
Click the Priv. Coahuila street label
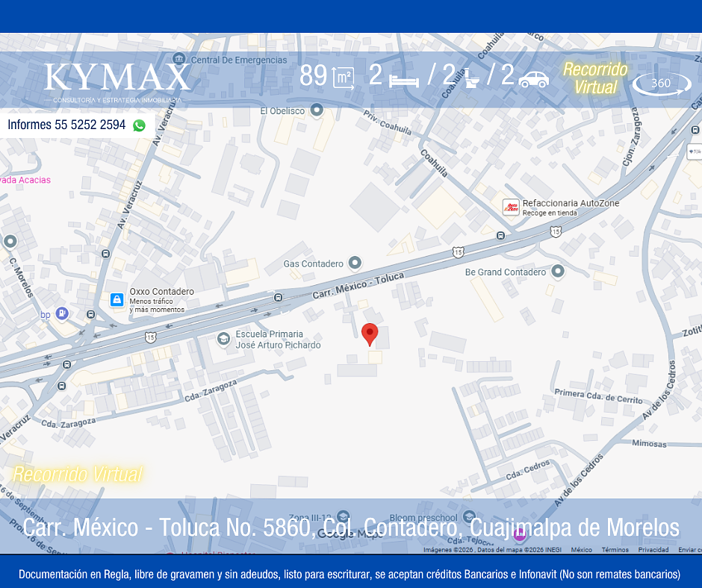(x=388, y=122)
